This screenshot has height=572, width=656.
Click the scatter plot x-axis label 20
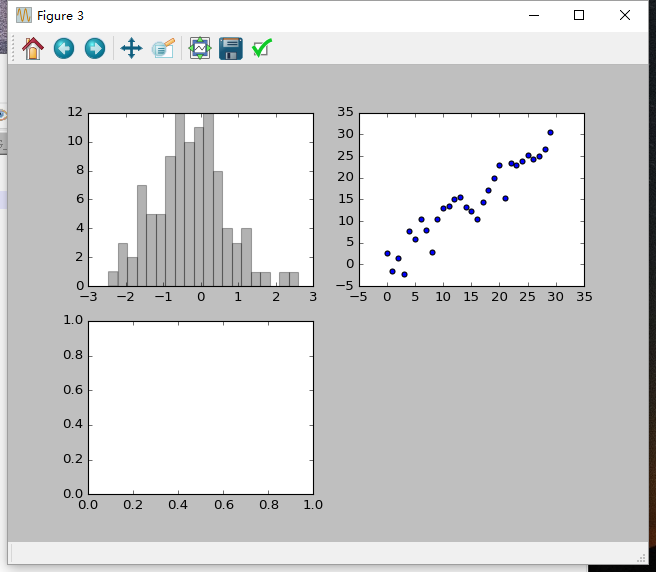[x=499, y=297]
